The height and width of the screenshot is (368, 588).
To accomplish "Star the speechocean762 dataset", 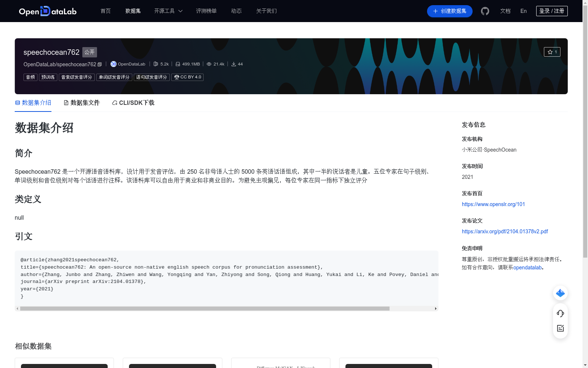I will [552, 52].
